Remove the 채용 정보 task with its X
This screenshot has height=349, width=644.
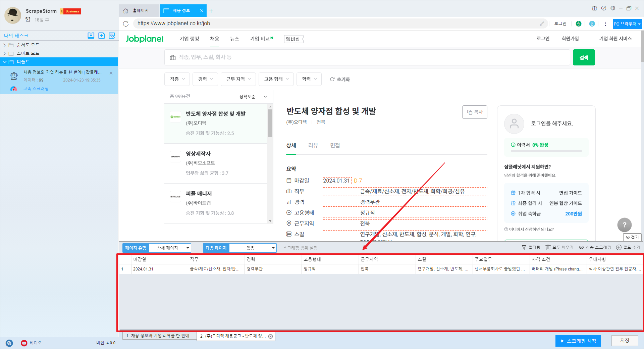coord(111,73)
